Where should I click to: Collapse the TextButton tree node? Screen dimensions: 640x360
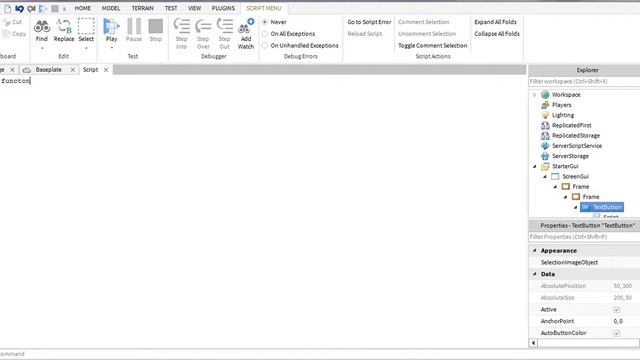tap(576, 207)
